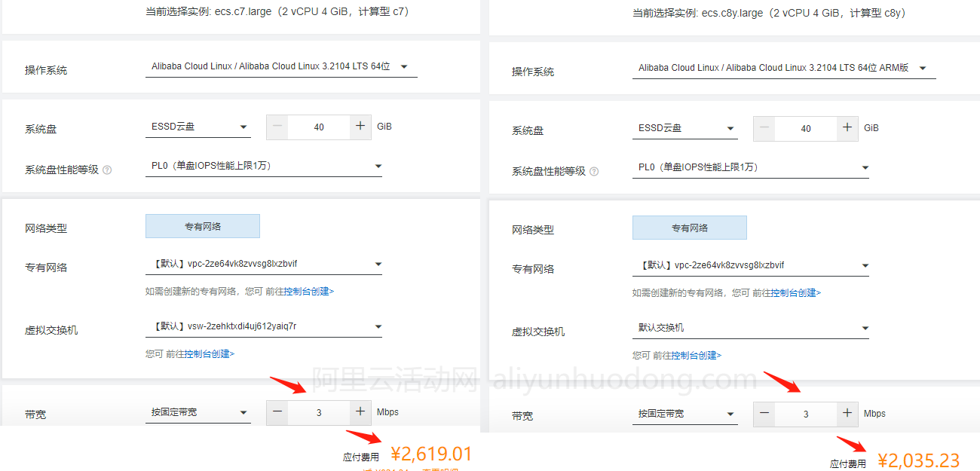Image resolution: width=980 pixels, height=471 pixels.
Task: Increase bandwidth Mbps in right panel
Action: tap(847, 414)
